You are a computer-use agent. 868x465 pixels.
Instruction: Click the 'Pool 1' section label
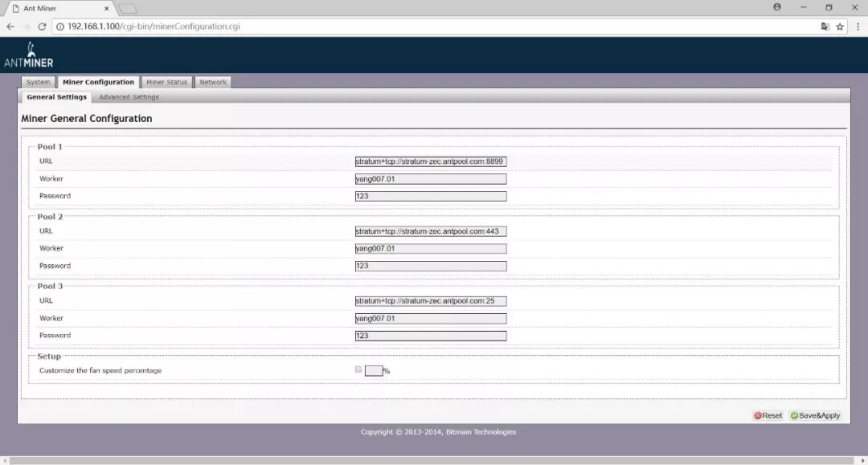50,146
